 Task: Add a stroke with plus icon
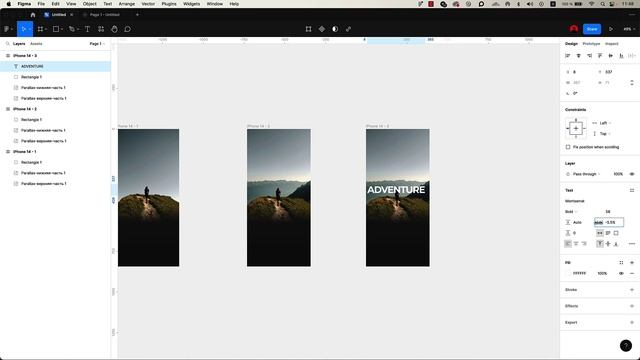[x=632, y=290]
